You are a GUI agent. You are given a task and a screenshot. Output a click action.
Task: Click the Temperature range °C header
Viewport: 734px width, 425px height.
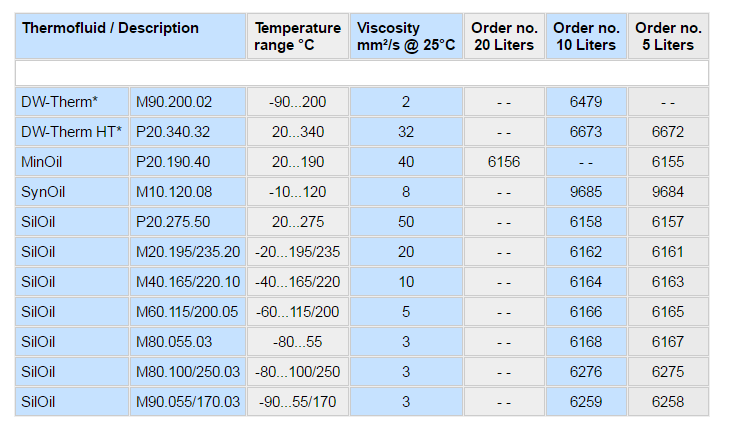(297, 36)
